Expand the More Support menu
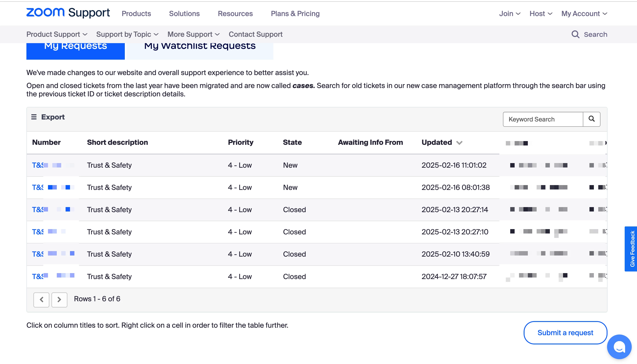The width and height of the screenshot is (637, 364). click(x=193, y=34)
